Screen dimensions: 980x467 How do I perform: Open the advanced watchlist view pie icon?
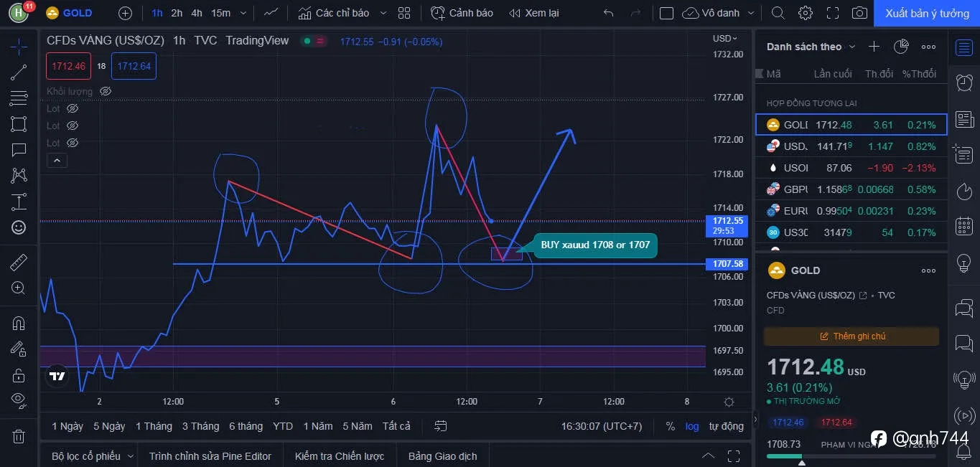(901, 47)
